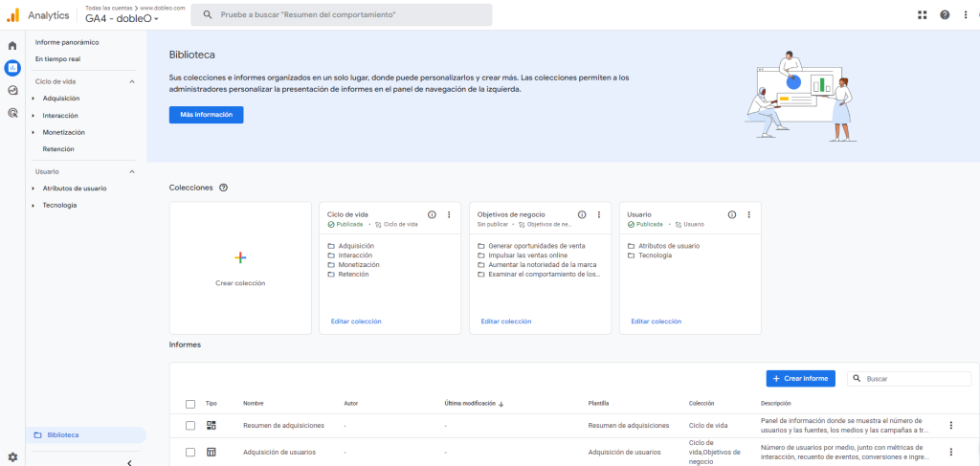Click the Más información button
This screenshot has height=466, width=980.
(x=206, y=115)
